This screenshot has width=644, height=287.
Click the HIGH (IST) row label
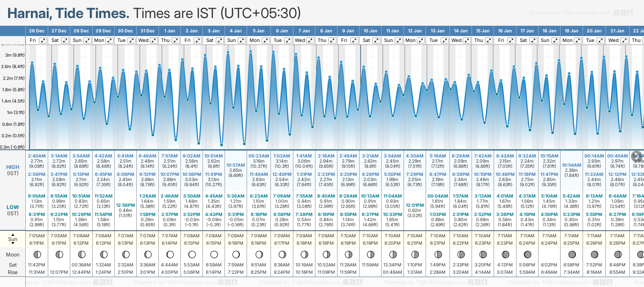pos(13,170)
